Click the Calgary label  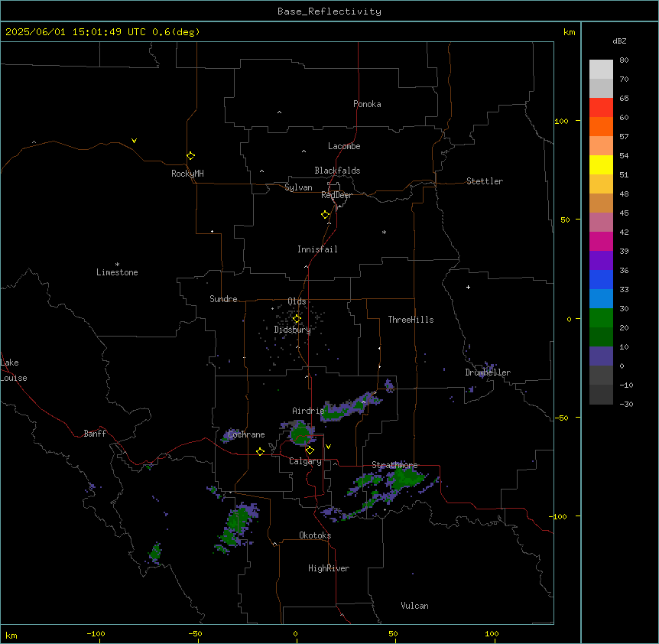click(305, 461)
